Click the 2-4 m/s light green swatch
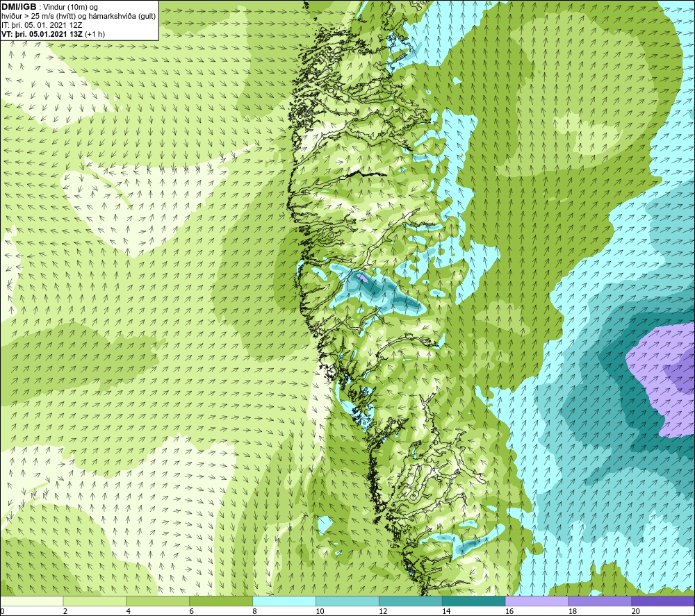The image size is (695, 616). tap(95, 601)
